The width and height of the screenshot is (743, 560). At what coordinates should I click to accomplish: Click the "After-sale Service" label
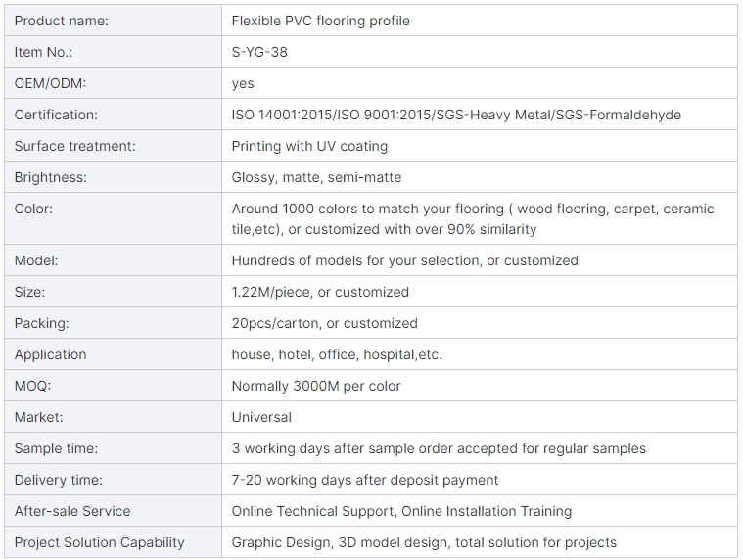(72, 511)
